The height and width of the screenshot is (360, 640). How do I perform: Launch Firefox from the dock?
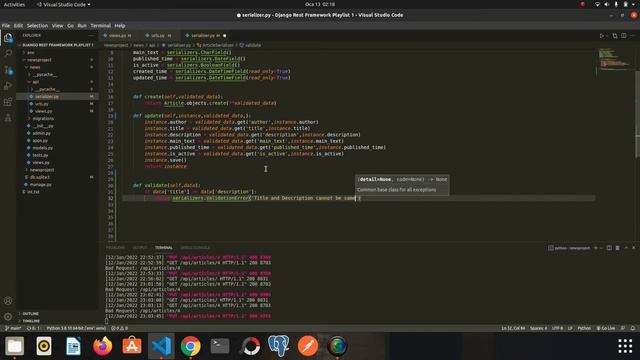pyautogui.click(x=102, y=346)
